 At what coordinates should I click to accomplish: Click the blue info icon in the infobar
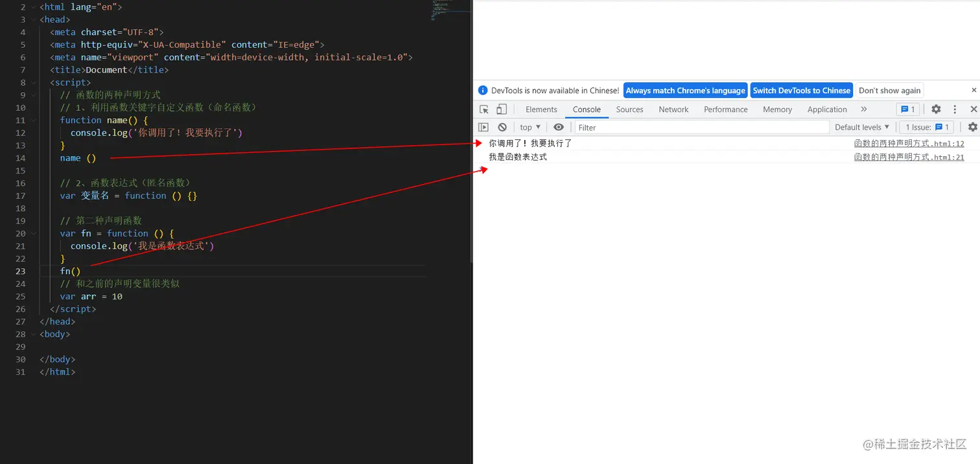coord(482,91)
